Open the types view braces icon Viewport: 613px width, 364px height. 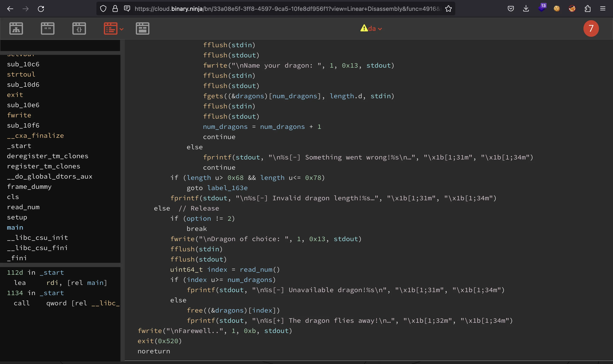tap(79, 28)
